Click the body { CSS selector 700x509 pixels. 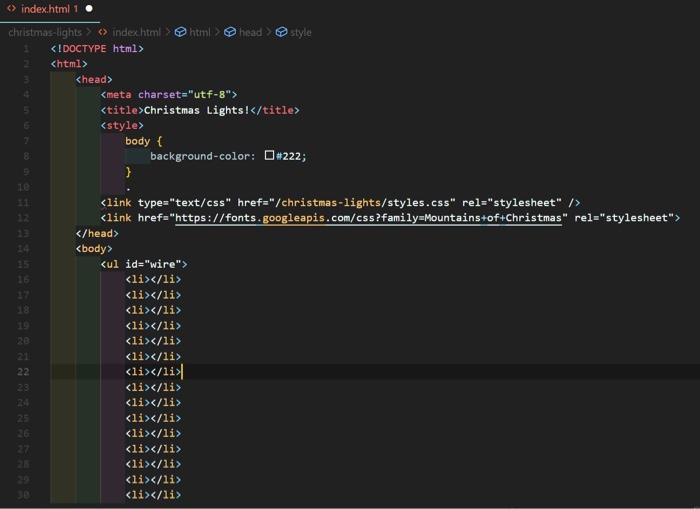coord(144,141)
